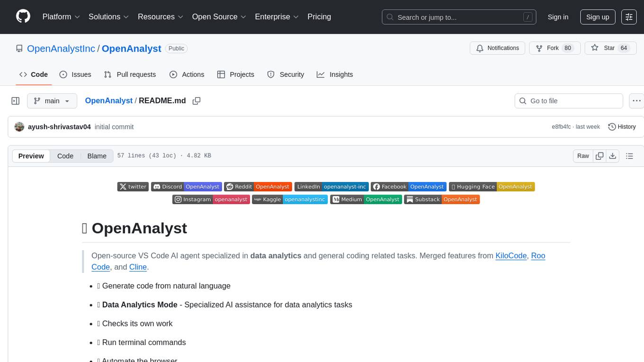The width and height of the screenshot is (644, 362).
Task: Open the initial commit message link
Action: pos(114,127)
